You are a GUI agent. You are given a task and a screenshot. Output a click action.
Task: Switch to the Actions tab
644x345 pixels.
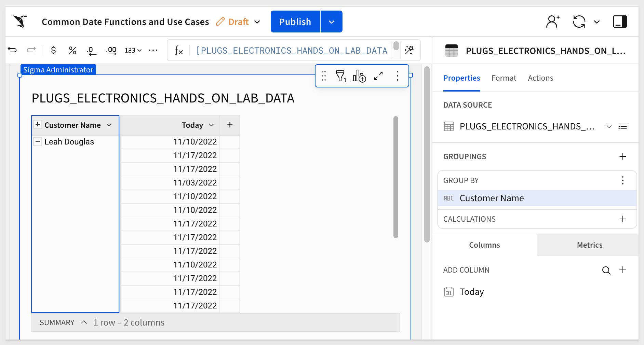[540, 78]
